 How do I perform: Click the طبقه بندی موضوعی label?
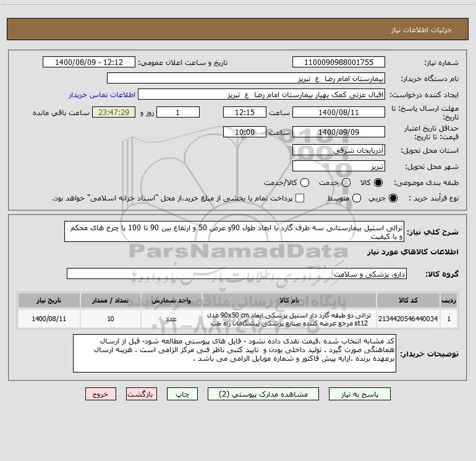coord(426,183)
